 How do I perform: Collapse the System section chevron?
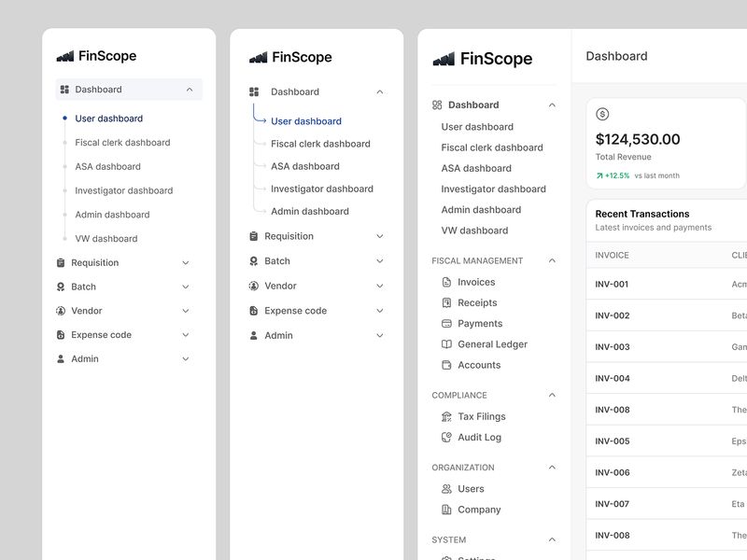(552, 539)
